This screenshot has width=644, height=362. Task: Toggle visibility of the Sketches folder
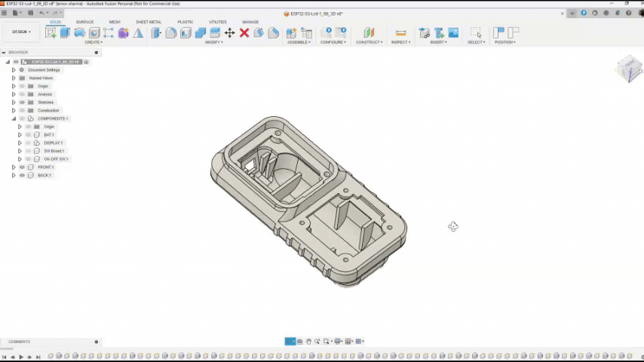(x=22, y=103)
